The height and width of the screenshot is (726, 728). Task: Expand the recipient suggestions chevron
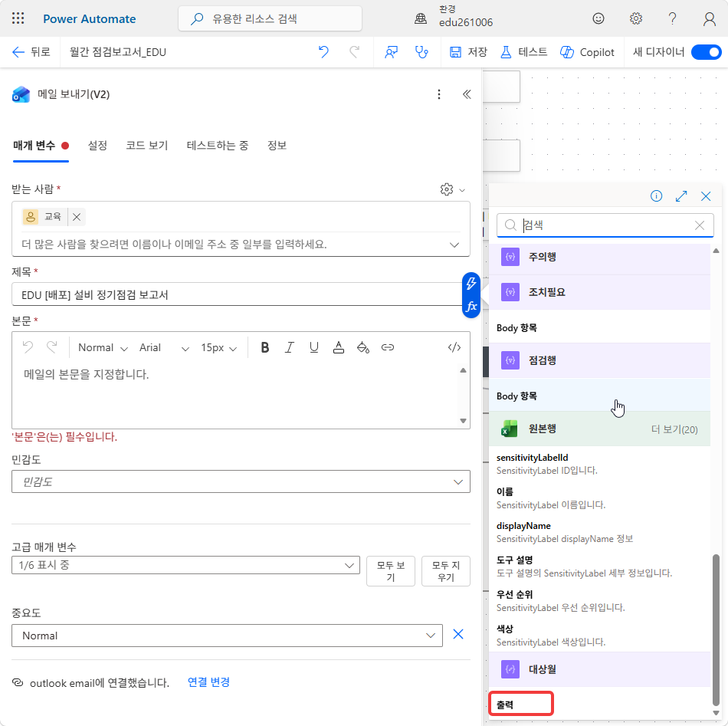click(454, 245)
